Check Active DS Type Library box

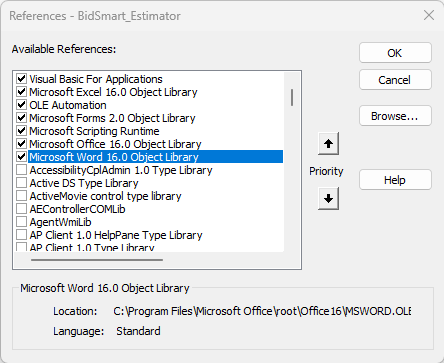22,183
